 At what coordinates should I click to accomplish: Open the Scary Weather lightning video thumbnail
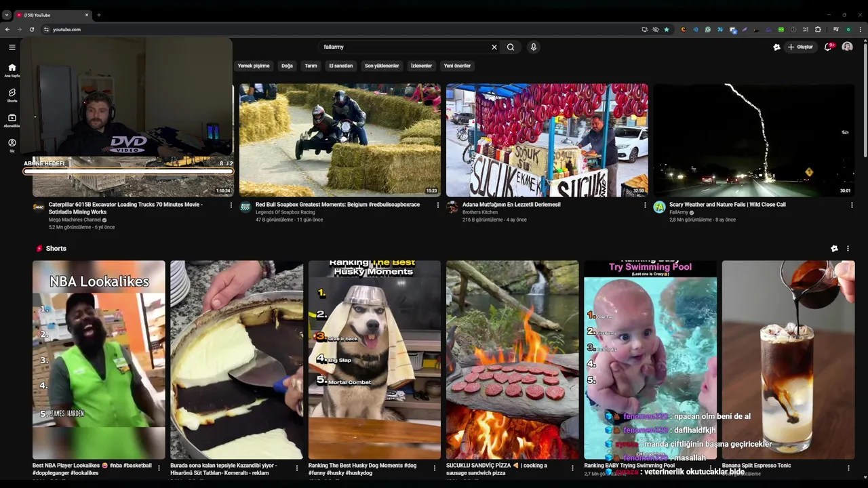pos(753,140)
